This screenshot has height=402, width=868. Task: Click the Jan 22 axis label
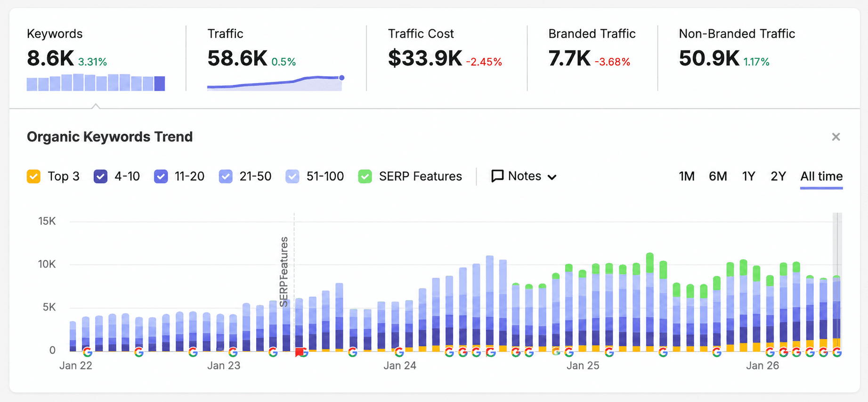coord(76,366)
